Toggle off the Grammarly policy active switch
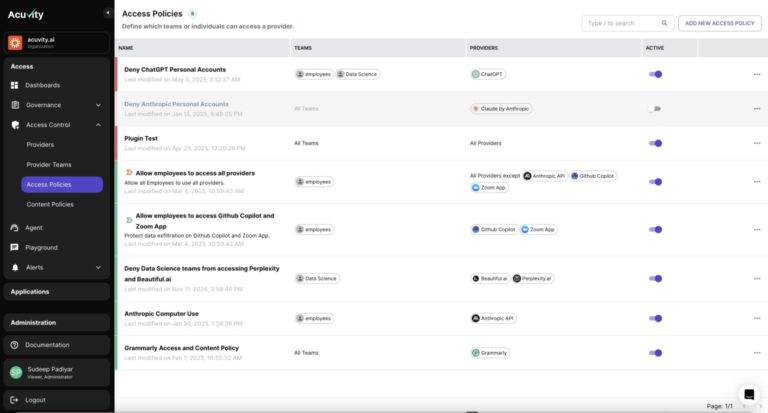The height and width of the screenshot is (413, 768). coord(655,352)
